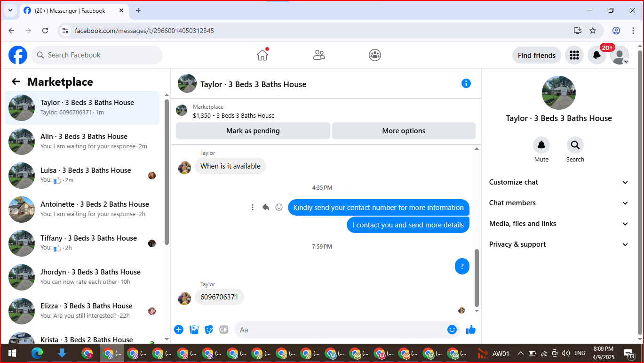Open more actions plus icon in composer
This screenshot has height=363, width=644.
pyautogui.click(x=179, y=330)
